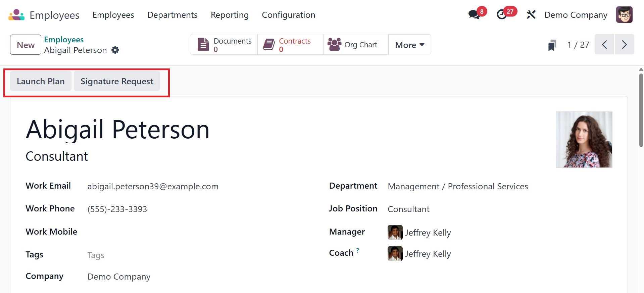
Task: Go to the next employee record
Action: tap(624, 45)
